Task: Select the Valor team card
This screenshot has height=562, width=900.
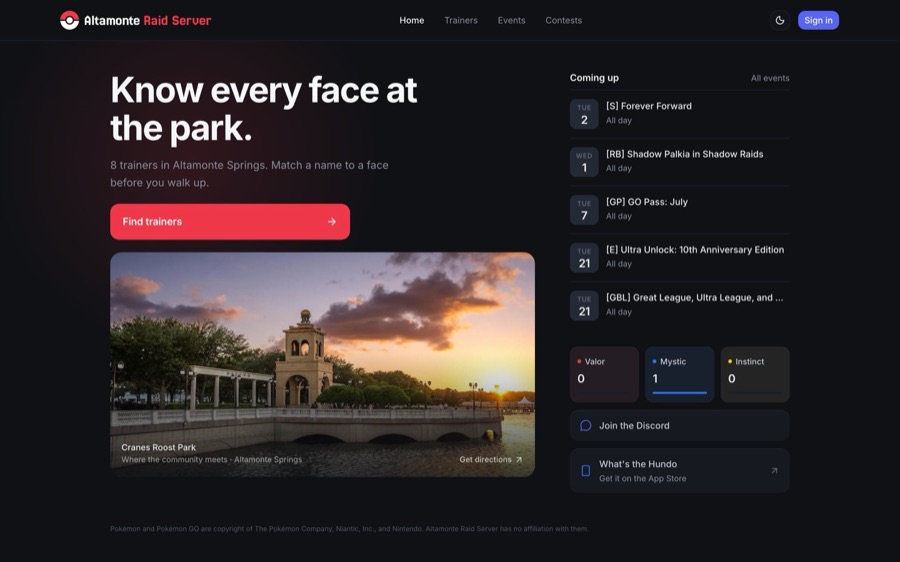Action: (604, 374)
